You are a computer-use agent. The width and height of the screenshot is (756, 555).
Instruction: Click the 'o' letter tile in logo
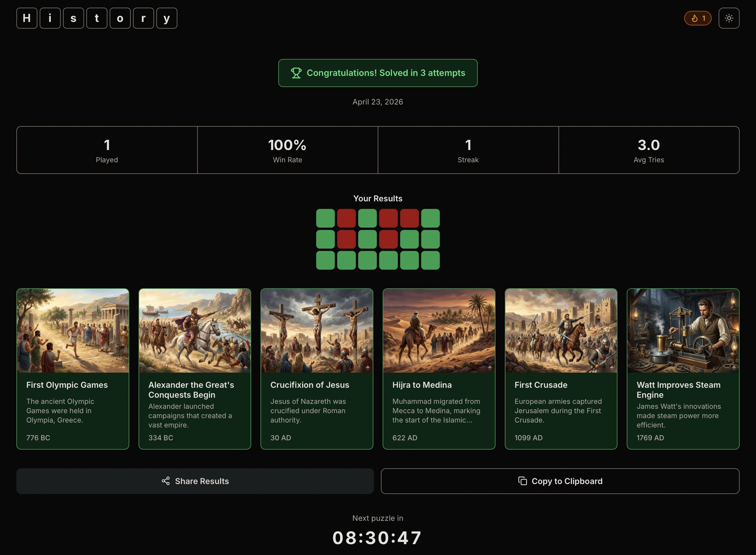[x=120, y=18]
